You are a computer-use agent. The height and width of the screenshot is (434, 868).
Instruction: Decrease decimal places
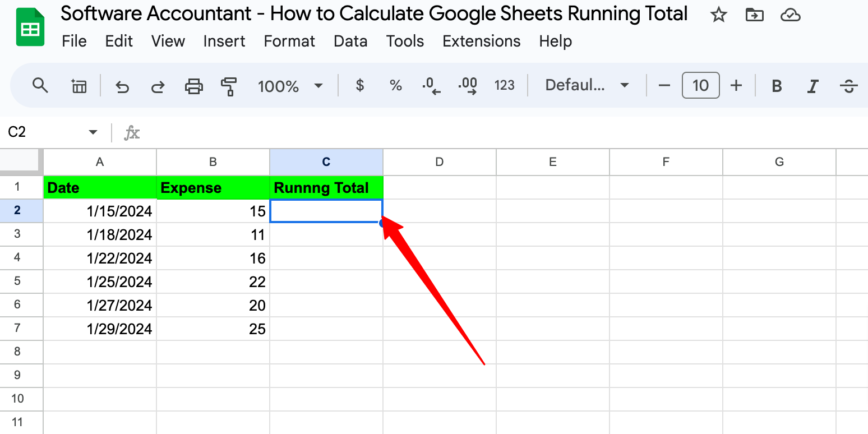pos(431,86)
